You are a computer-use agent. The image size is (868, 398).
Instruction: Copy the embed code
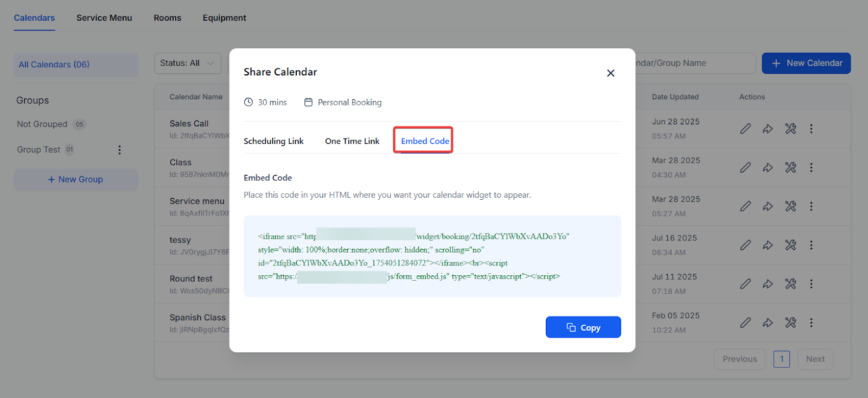tap(583, 327)
